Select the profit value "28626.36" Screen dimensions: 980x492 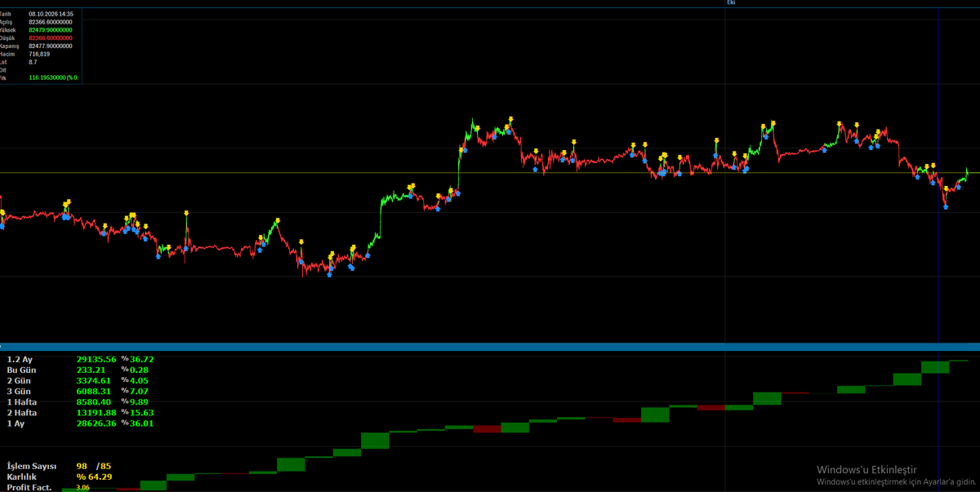click(96, 423)
